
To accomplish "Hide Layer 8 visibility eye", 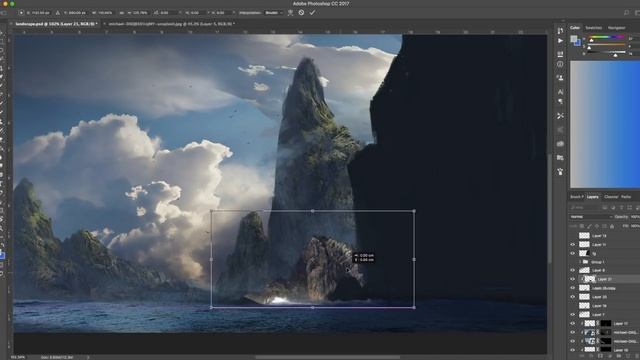I will click(x=573, y=270).
